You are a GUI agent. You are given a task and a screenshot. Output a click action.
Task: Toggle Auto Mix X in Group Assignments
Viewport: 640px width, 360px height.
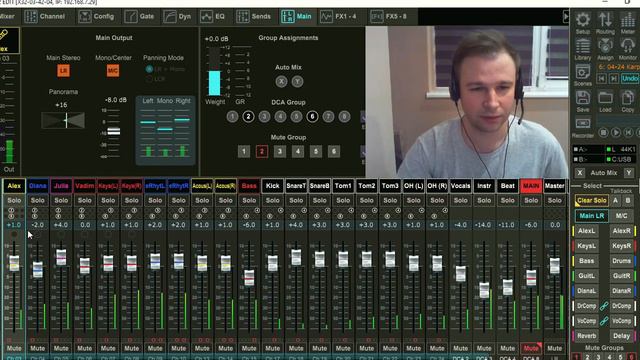pos(281,81)
